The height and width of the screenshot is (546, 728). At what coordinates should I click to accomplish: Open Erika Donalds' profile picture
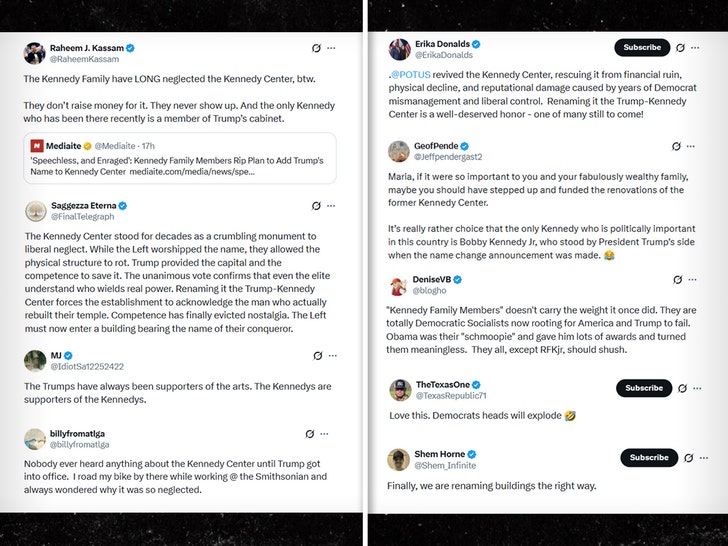pyautogui.click(x=399, y=50)
